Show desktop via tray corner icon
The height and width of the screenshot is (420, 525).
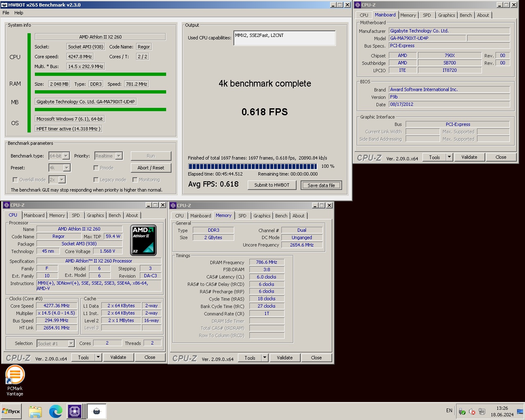520,411
